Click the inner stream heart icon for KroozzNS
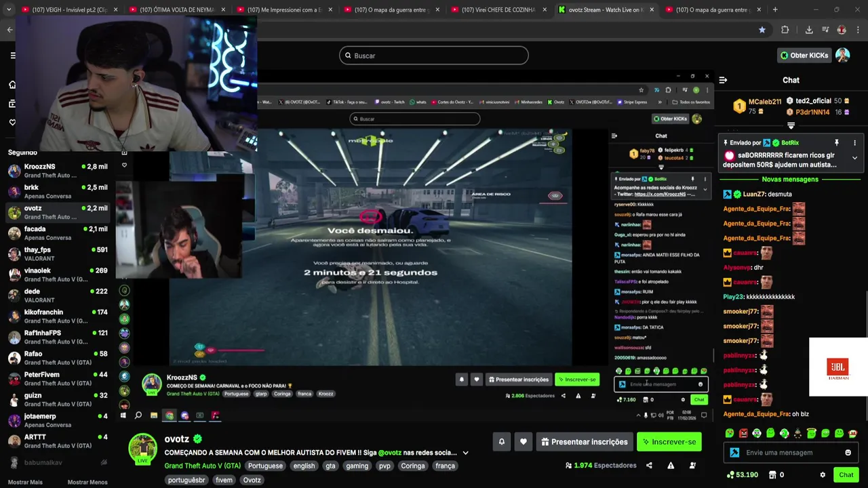The height and width of the screenshot is (488, 868). click(x=477, y=380)
